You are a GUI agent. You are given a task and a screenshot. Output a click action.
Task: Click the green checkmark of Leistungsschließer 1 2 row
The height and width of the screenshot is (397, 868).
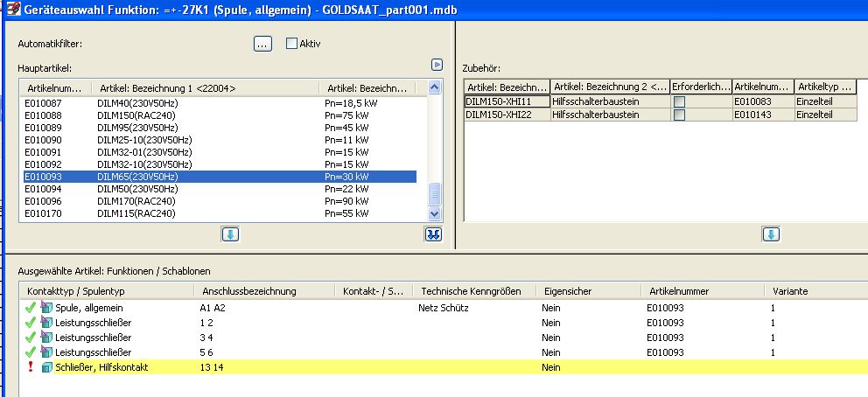[x=31, y=323]
